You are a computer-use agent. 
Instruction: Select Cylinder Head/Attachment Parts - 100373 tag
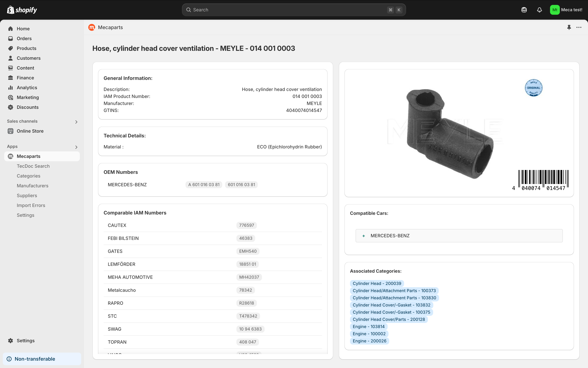(394, 291)
